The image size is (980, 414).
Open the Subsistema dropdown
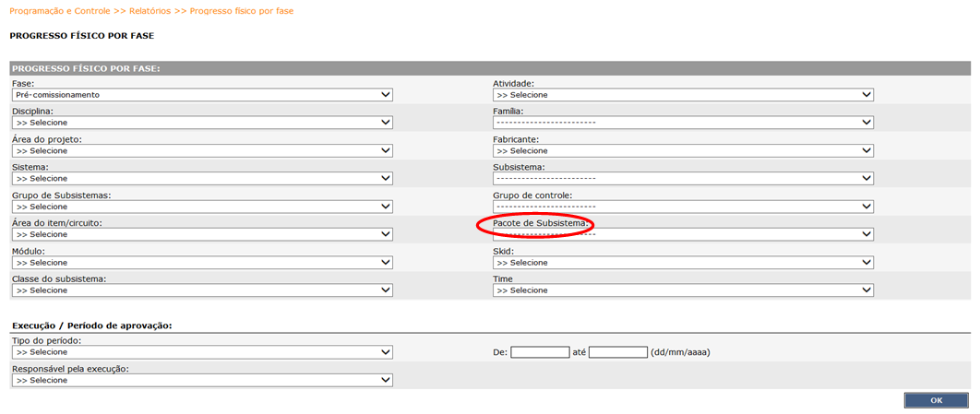(x=683, y=179)
